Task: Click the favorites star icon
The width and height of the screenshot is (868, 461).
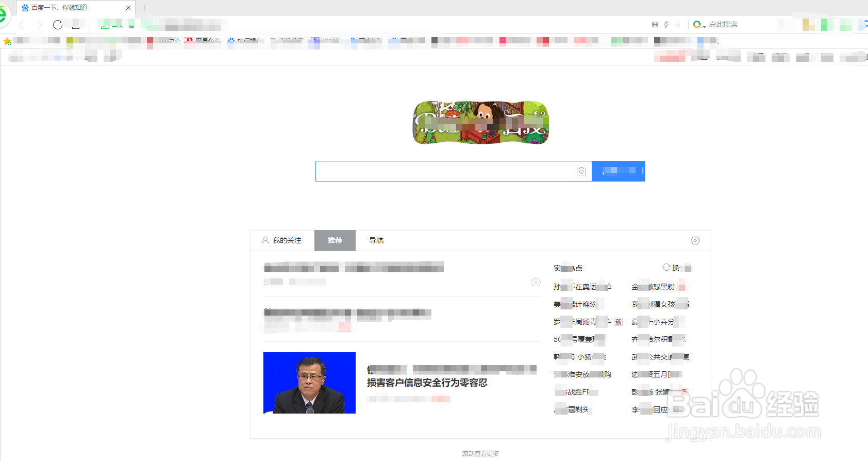Action: [7, 41]
